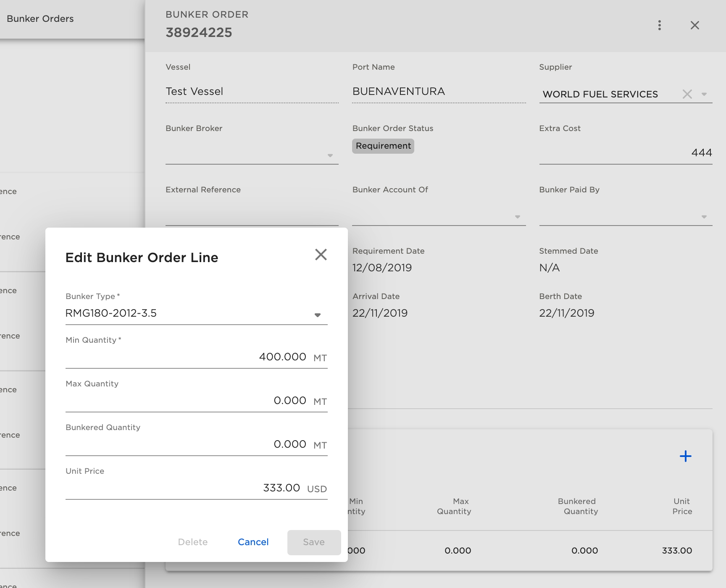The height and width of the screenshot is (588, 726).
Task: Click the External Reference field
Action: coord(252,215)
